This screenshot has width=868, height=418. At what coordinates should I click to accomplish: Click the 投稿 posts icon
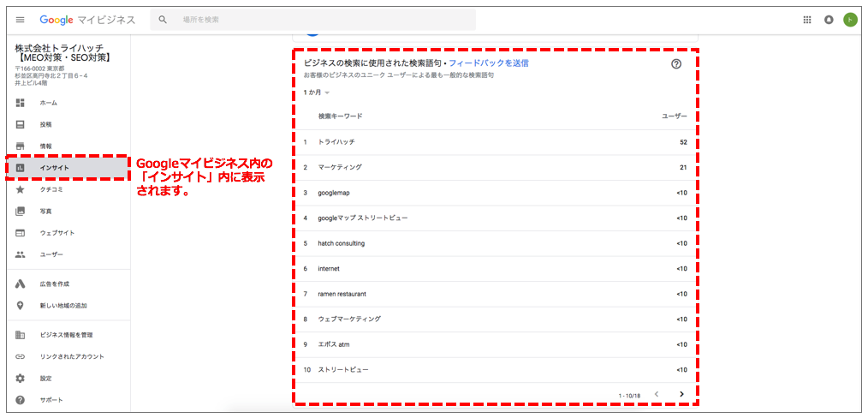[21, 124]
